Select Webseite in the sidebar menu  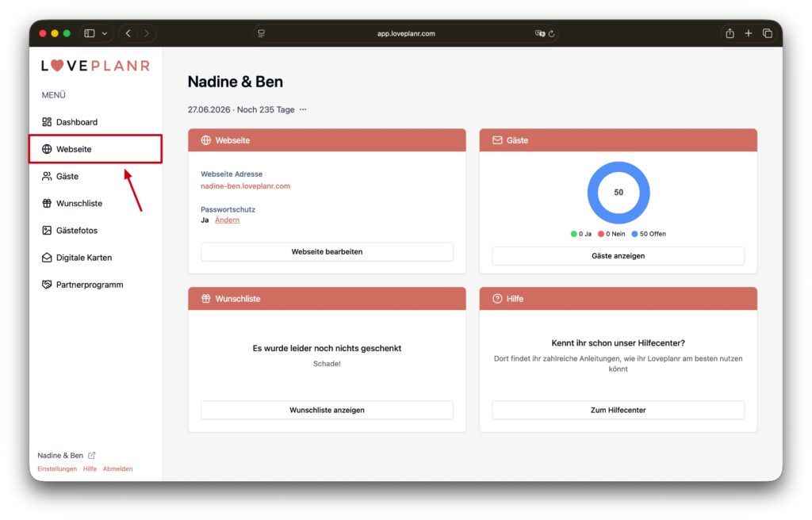click(x=74, y=149)
